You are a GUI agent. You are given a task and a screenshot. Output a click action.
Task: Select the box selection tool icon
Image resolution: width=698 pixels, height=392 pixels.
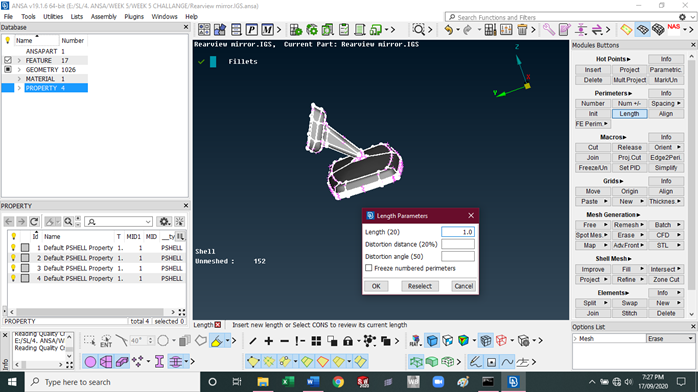tap(89, 341)
